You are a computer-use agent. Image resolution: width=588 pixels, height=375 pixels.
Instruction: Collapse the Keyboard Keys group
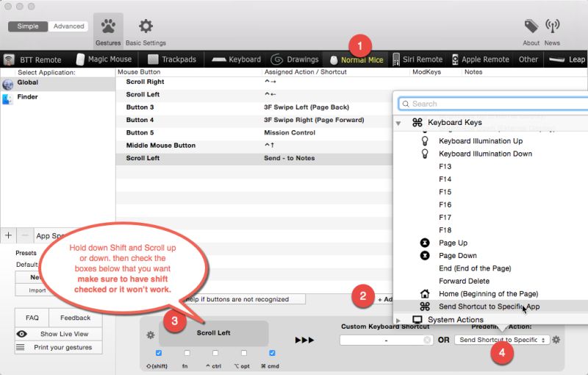[398, 123]
